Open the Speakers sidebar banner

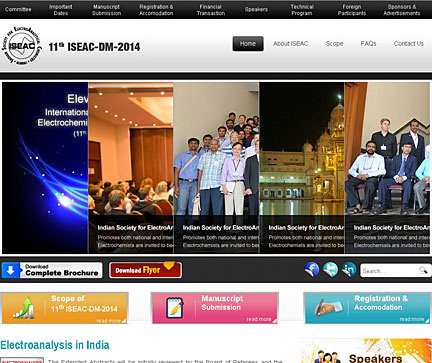[366, 351]
